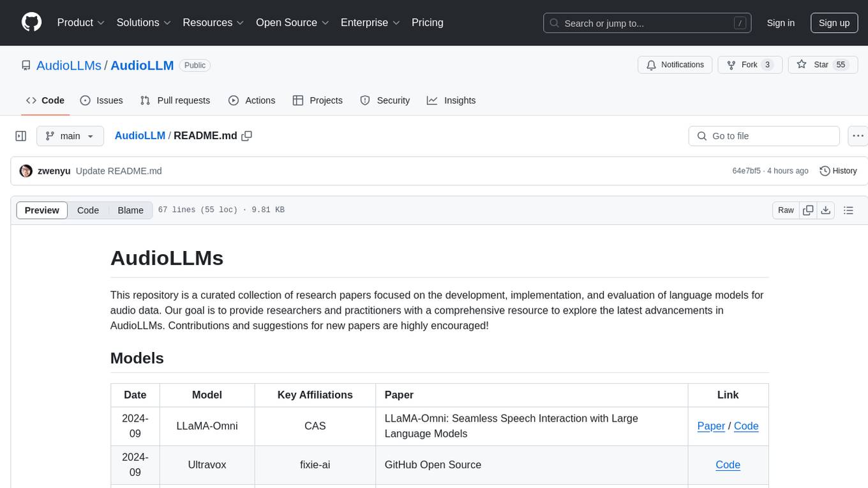Screen dimensions: 868x488
Task: Expand the file tree side panel
Action: 21,136
